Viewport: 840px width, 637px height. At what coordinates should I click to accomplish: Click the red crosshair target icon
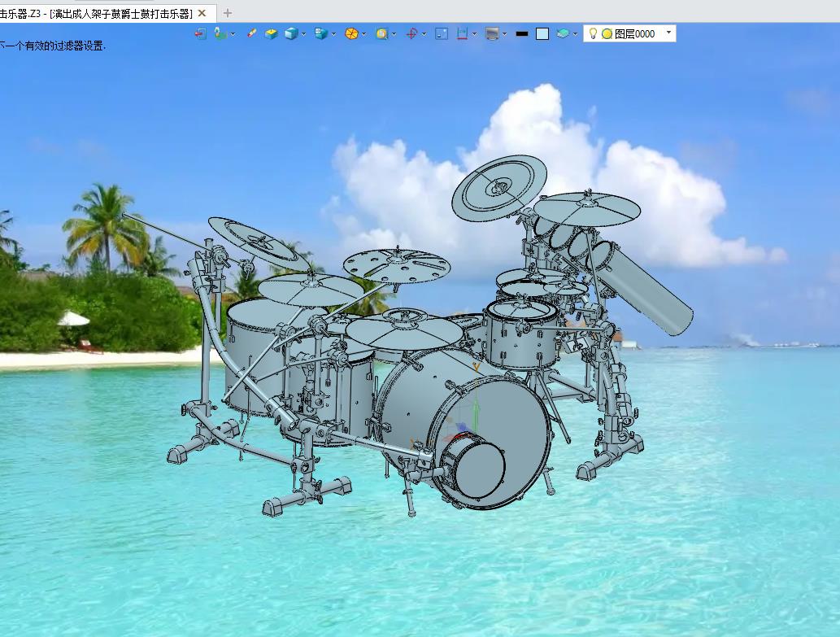(x=411, y=33)
